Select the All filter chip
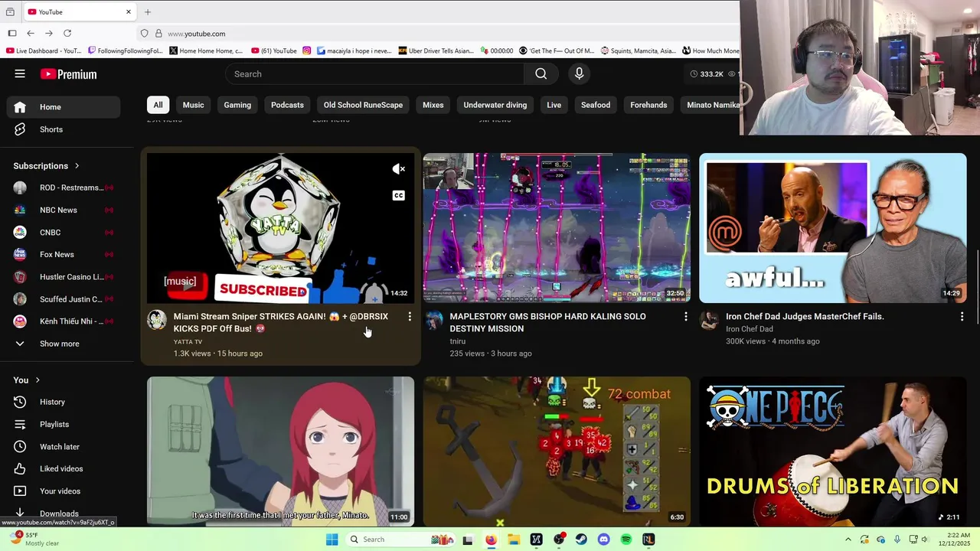Image resolution: width=980 pixels, height=551 pixels. [158, 105]
